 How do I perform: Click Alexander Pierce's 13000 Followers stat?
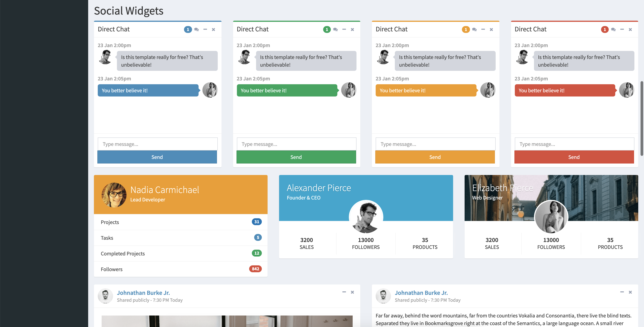tap(366, 244)
